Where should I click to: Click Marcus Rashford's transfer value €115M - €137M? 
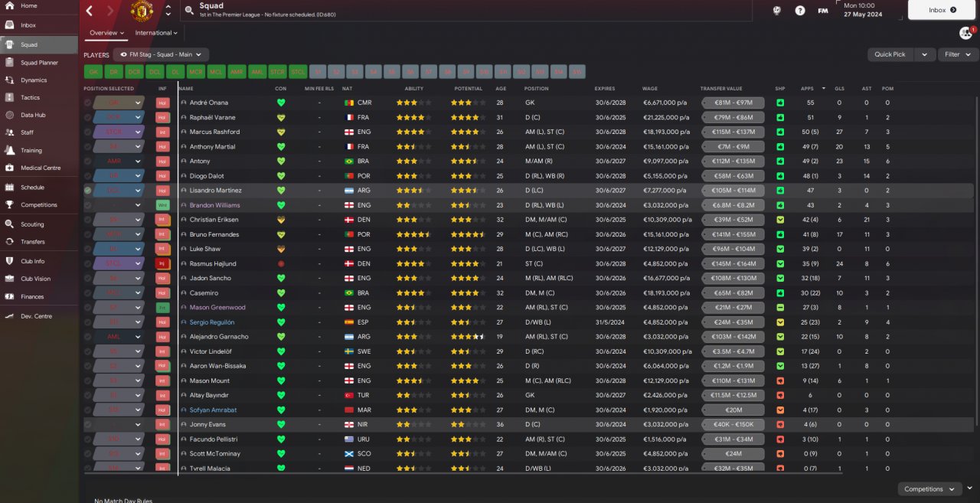click(x=733, y=132)
